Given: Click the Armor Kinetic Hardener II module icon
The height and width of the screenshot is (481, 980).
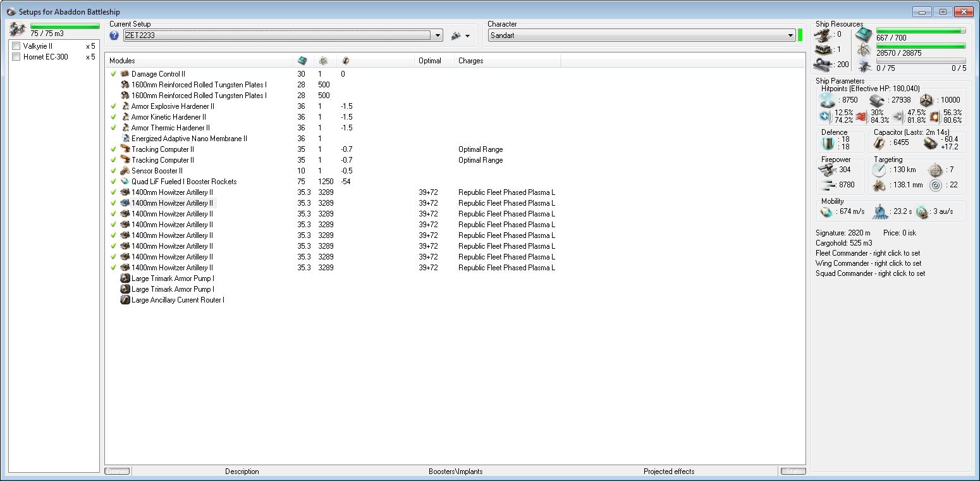Looking at the screenshot, I should pos(125,117).
